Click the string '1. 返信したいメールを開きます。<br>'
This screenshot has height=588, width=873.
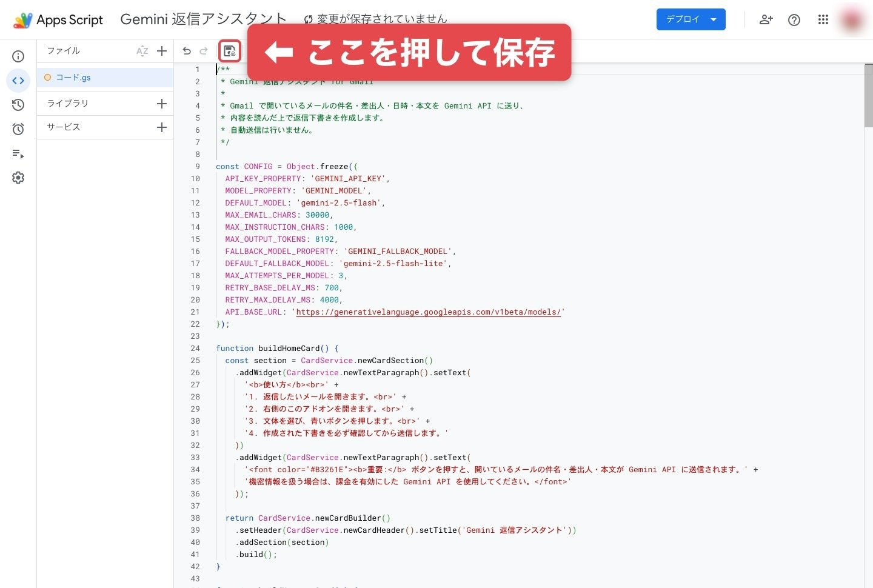[320, 397]
